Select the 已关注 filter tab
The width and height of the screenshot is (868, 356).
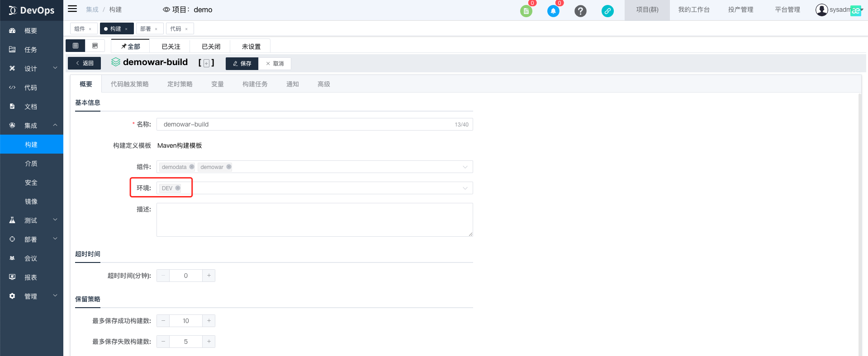[x=171, y=47]
